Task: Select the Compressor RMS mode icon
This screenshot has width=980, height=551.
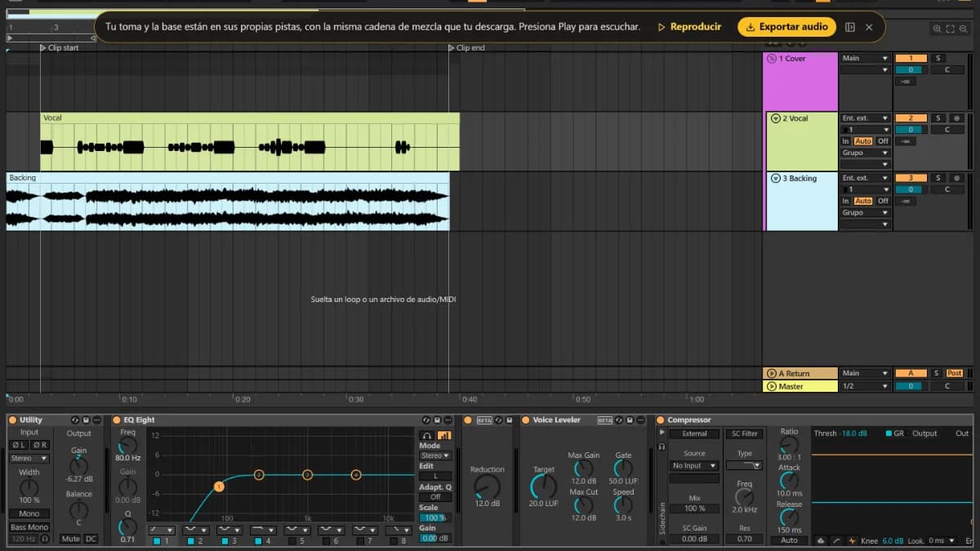Action: (x=836, y=540)
